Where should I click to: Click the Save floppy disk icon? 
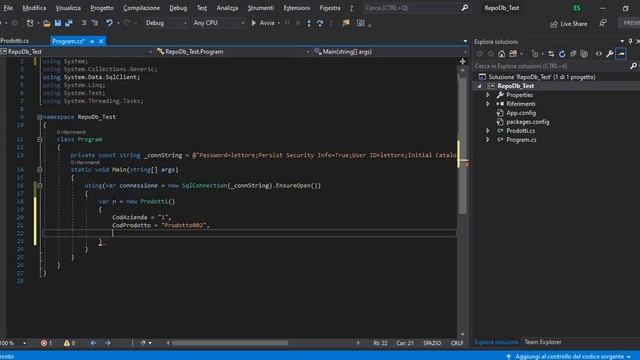point(58,23)
